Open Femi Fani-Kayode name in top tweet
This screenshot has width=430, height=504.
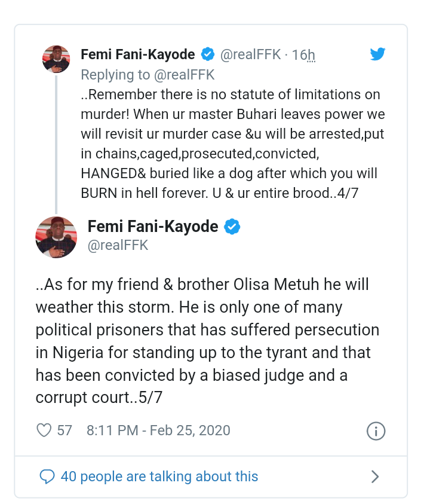138,55
